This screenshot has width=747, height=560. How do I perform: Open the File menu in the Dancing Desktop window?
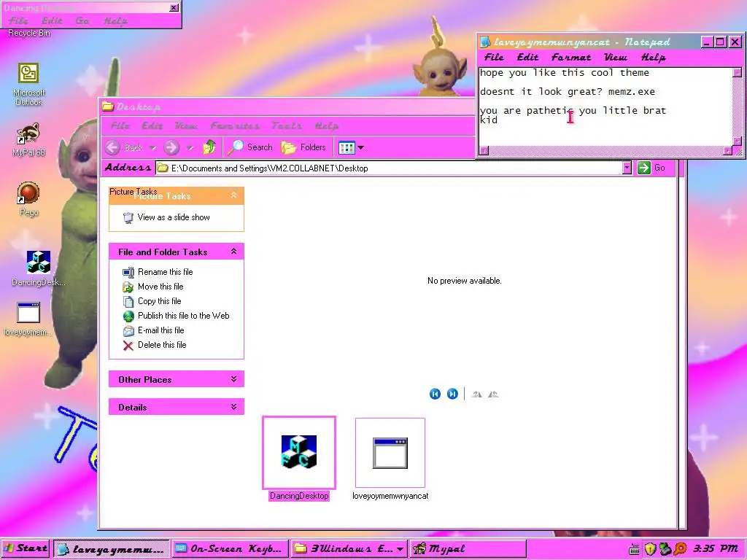click(18, 20)
